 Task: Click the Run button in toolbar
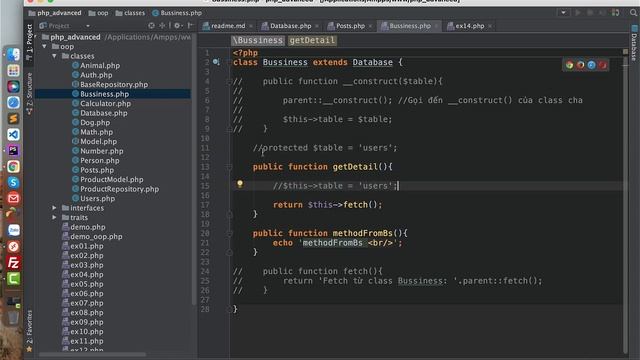(x=578, y=13)
